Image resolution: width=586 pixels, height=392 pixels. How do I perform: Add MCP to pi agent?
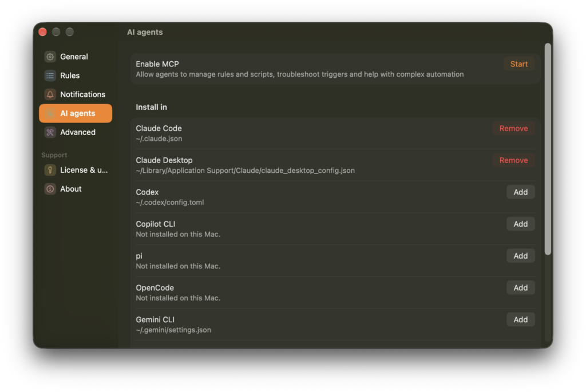point(520,256)
